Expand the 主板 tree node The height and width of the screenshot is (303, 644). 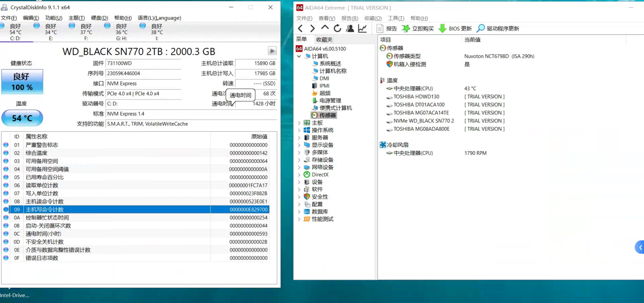point(299,123)
